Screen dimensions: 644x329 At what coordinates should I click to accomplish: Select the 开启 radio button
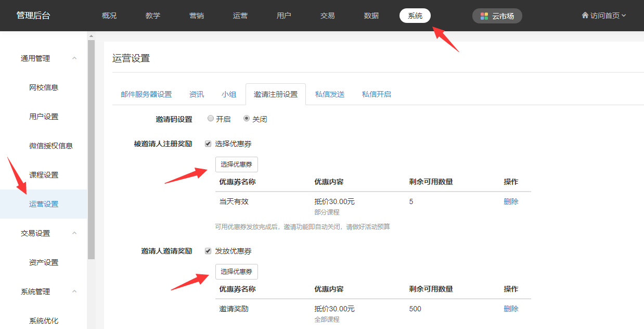[211, 119]
